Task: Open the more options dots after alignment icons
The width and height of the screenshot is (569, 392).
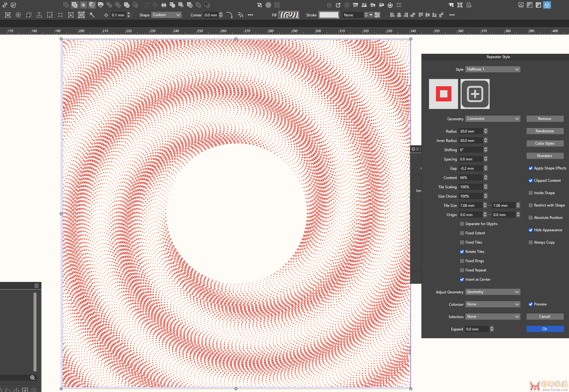Action: tap(452, 15)
